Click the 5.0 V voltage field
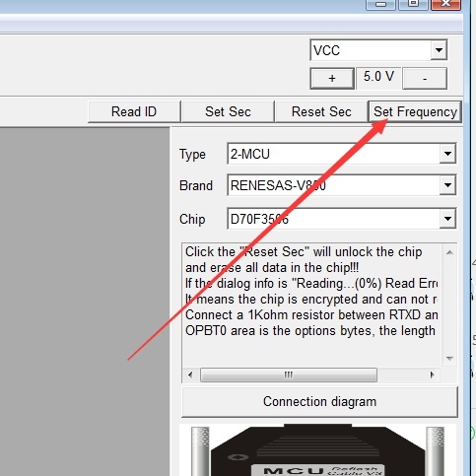The image size is (476, 476). click(378, 78)
